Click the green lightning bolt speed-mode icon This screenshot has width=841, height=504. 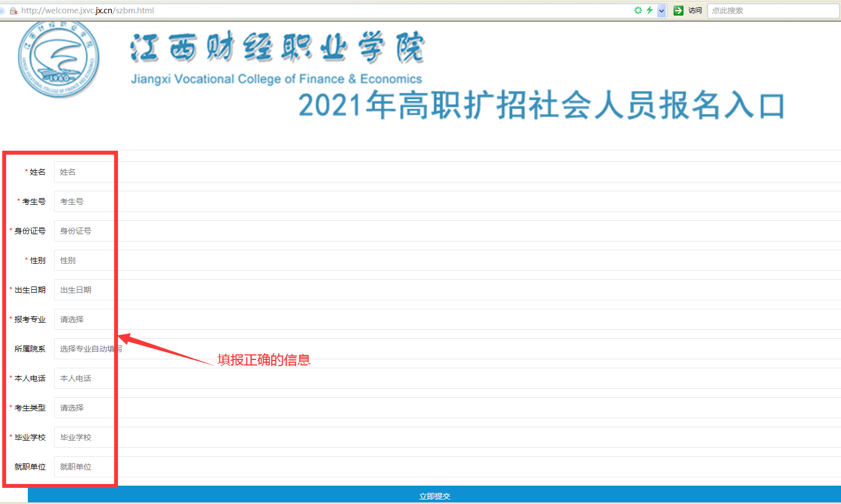click(x=649, y=11)
